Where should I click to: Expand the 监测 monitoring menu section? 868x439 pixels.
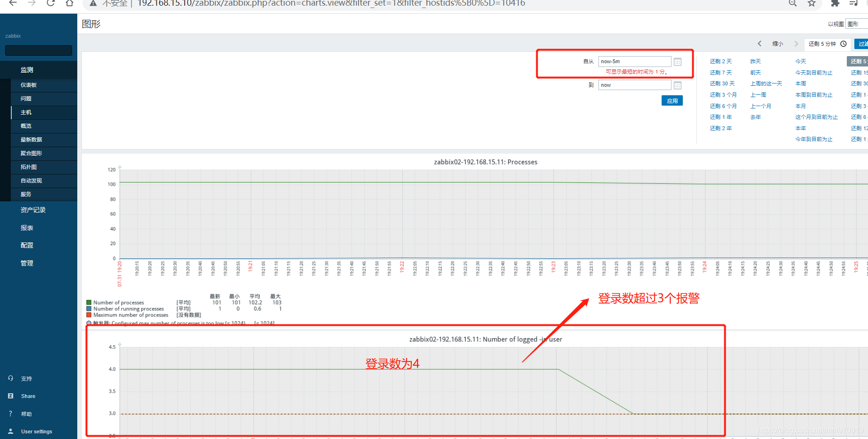point(39,70)
